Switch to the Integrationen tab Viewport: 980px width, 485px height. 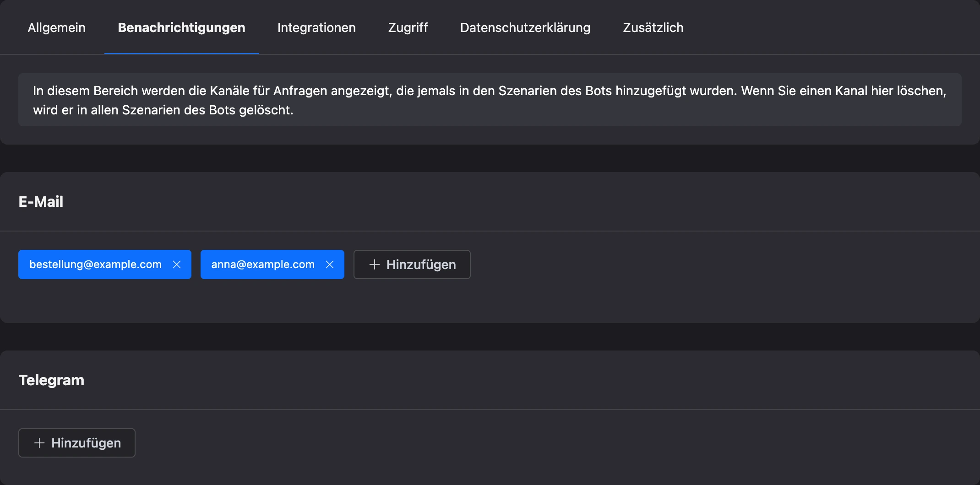tap(316, 27)
